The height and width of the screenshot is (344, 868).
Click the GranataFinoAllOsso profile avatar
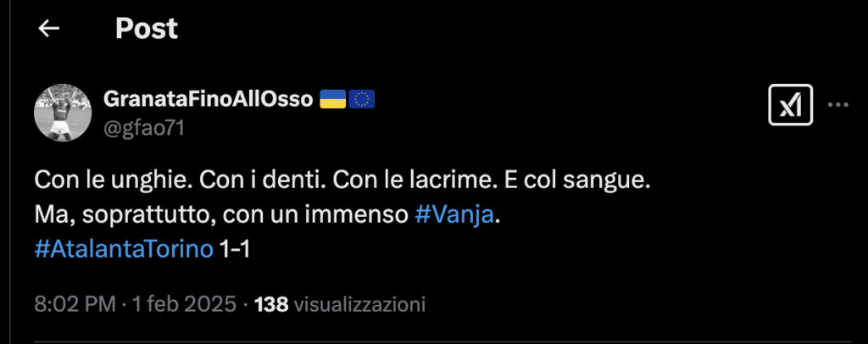click(61, 114)
